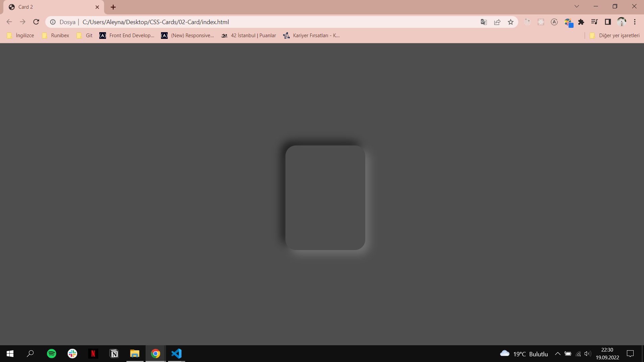Mute volume from the system tray
The height and width of the screenshot is (362, 644).
tap(588, 353)
